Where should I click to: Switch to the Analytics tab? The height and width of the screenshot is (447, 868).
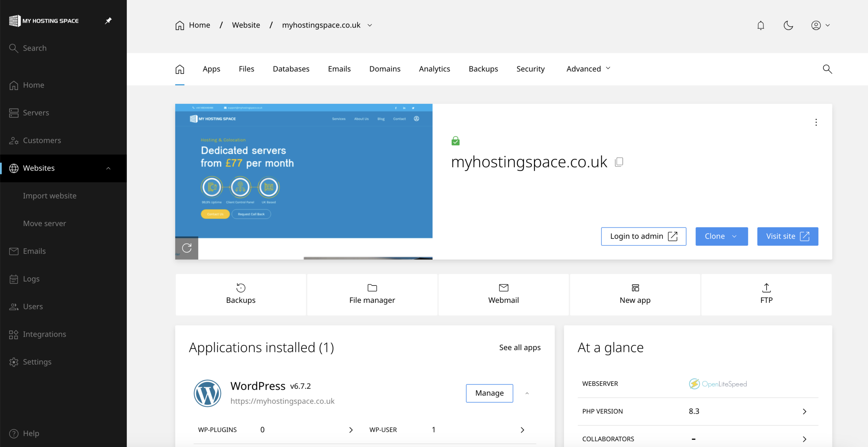tap(434, 69)
